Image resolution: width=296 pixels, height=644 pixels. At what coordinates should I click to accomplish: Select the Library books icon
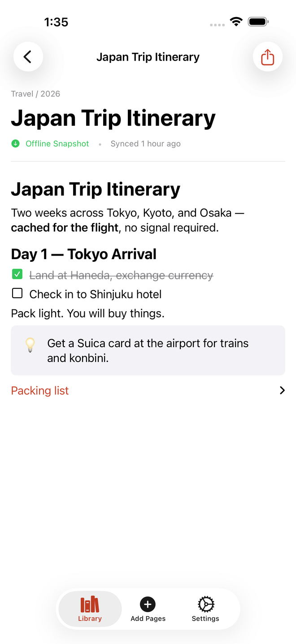(x=90, y=604)
